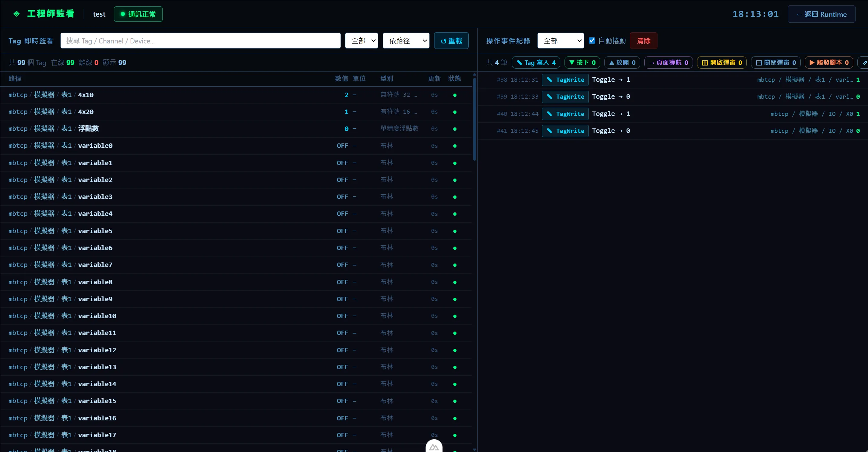Click the 重載 reload button

[x=451, y=41]
